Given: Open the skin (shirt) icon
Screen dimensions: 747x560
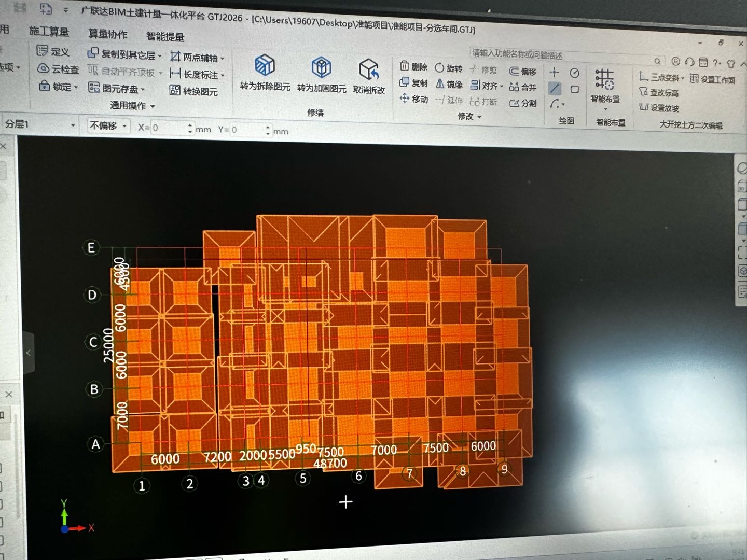Looking at the screenshot, I should [x=731, y=64].
